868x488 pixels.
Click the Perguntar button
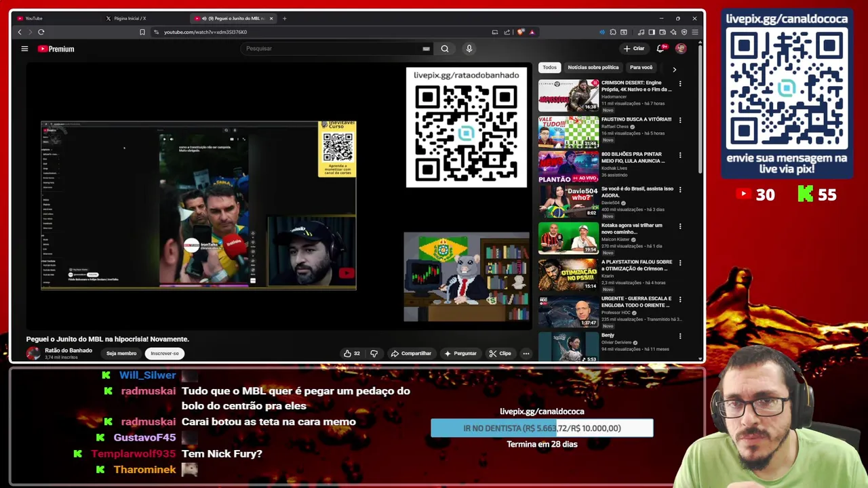pos(460,353)
